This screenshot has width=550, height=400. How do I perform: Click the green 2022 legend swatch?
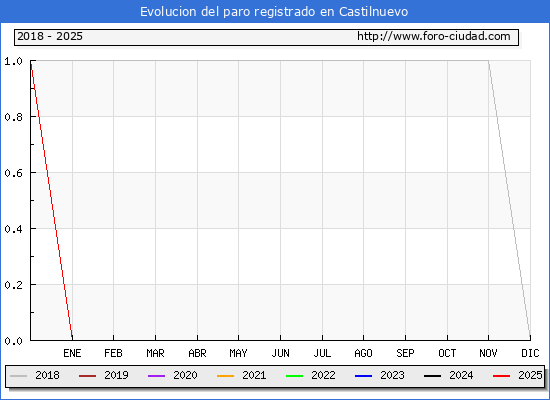(295, 376)
